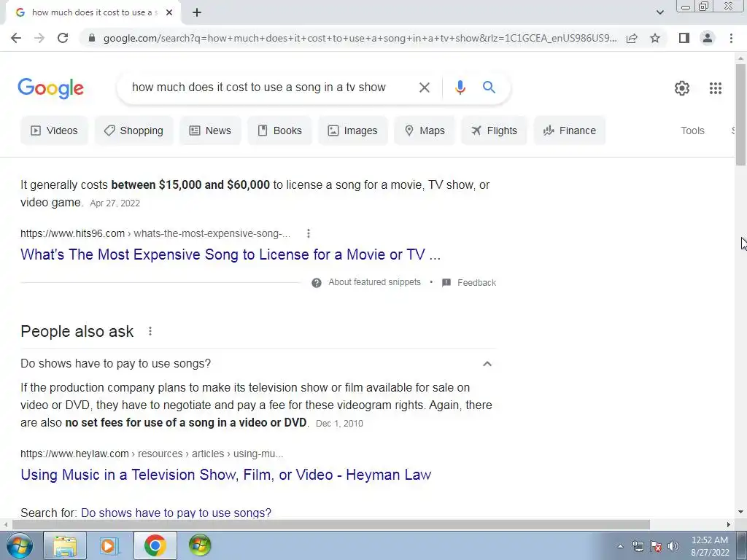
Task: Show hidden system tray icons arrow
Action: coord(620,546)
